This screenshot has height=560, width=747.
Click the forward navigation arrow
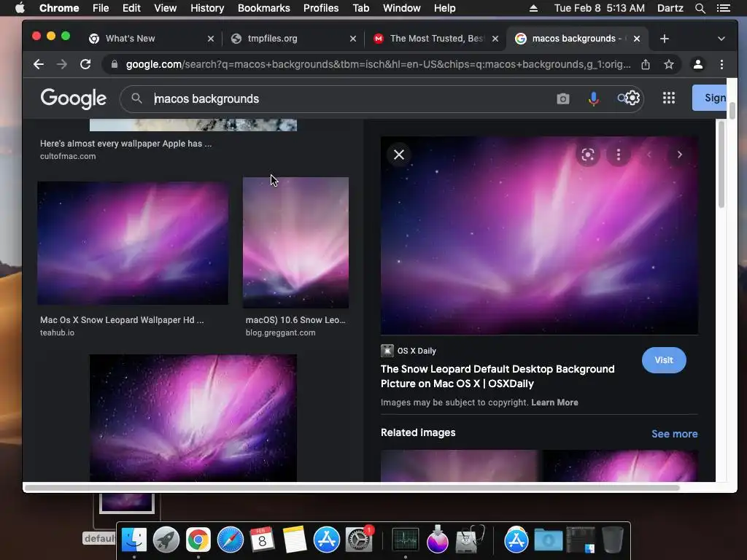(x=62, y=64)
